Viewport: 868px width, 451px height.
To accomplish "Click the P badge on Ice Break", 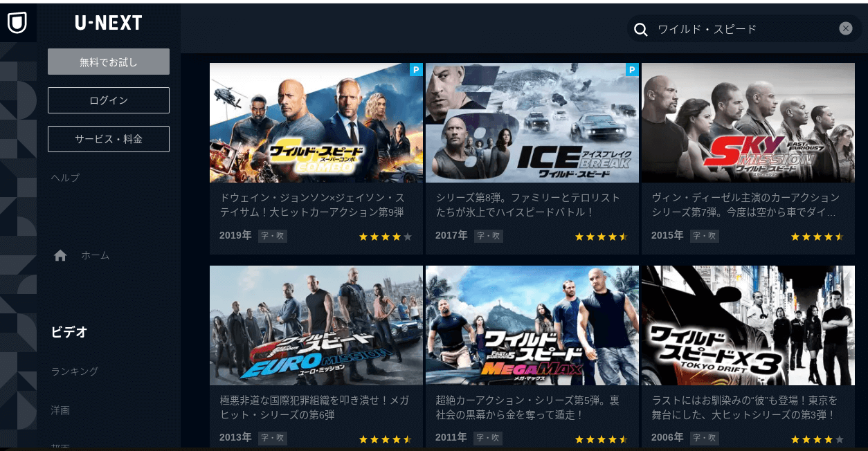I will click(x=632, y=69).
